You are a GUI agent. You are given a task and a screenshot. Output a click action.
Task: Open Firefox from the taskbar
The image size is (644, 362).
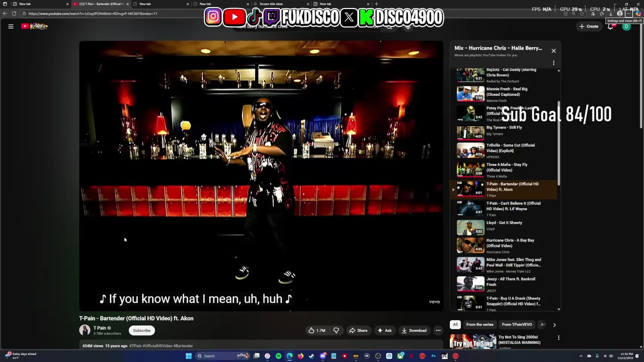point(300,356)
